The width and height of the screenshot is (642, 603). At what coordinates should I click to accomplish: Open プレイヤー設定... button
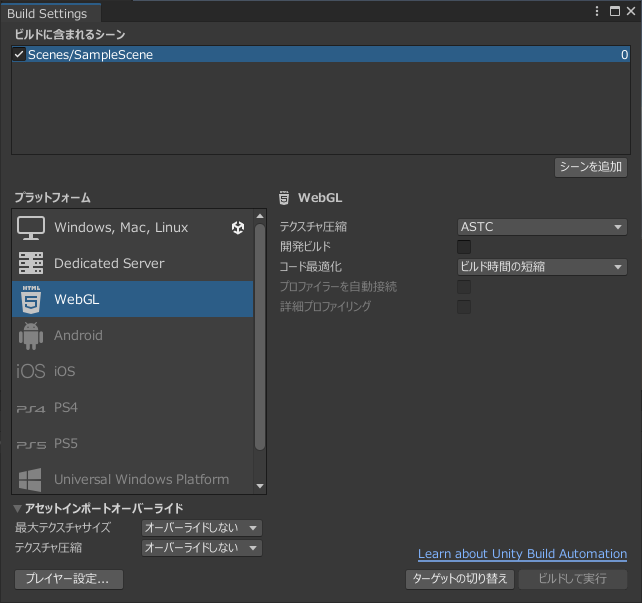[x=69, y=579]
